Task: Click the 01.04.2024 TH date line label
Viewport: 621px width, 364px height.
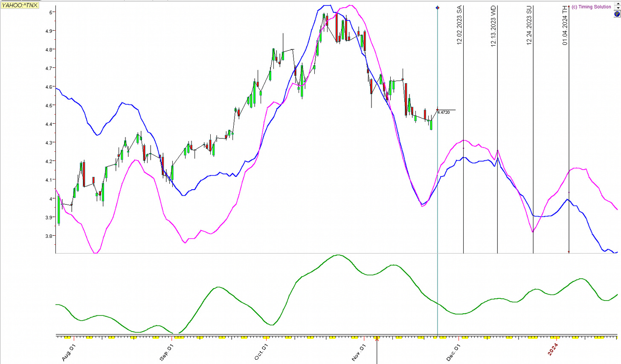Action: click(x=565, y=25)
